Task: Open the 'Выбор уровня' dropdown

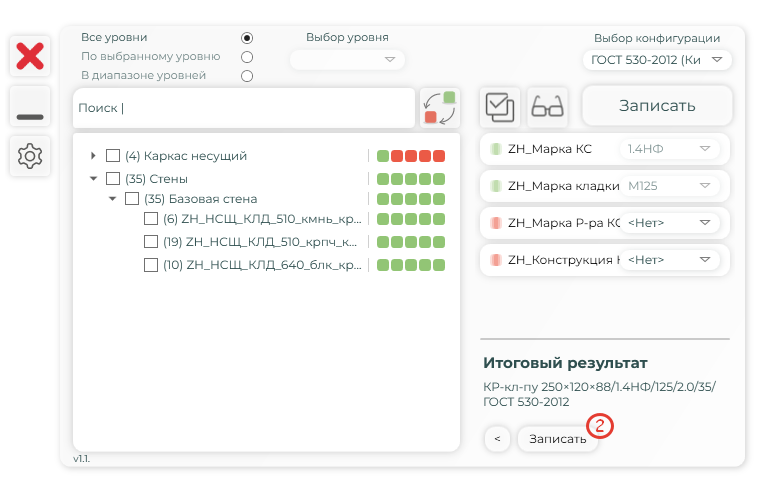Action: pyautogui.click(x=347, y=59)
